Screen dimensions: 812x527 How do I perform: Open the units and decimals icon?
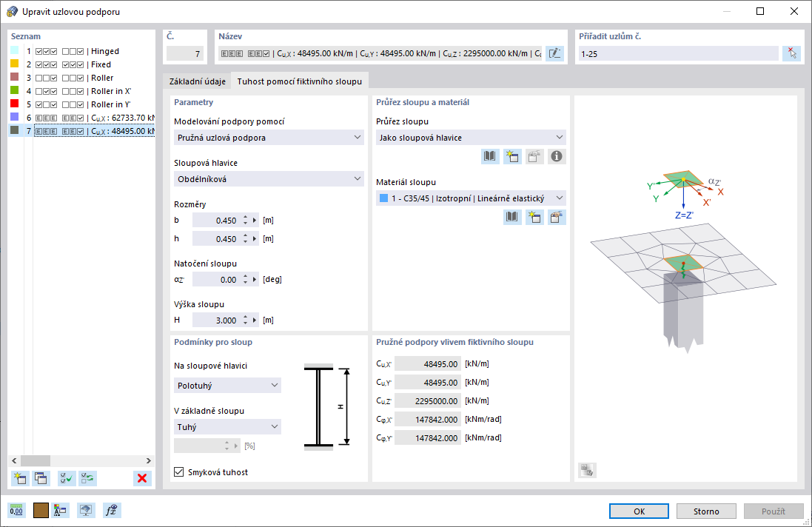(16, 511)
